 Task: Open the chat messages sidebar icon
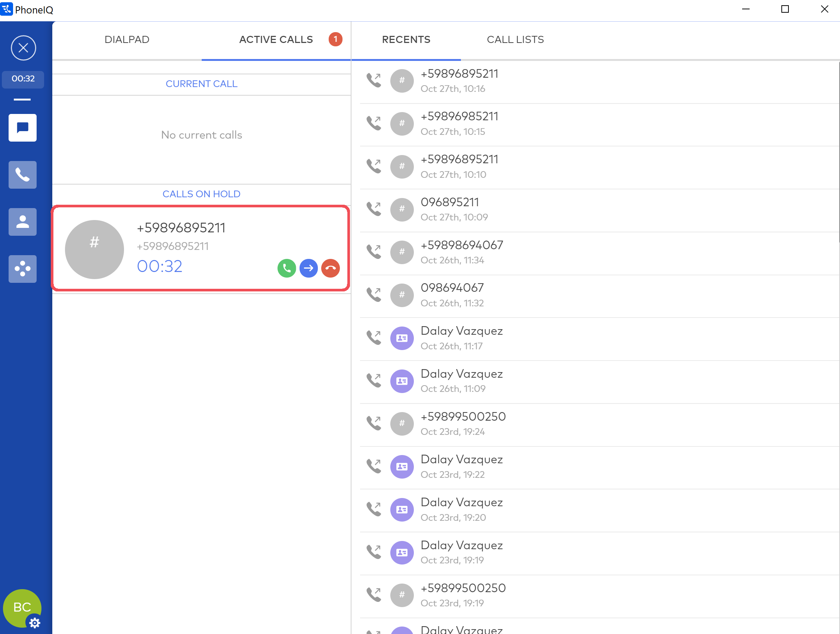click(x=23, y=128)
